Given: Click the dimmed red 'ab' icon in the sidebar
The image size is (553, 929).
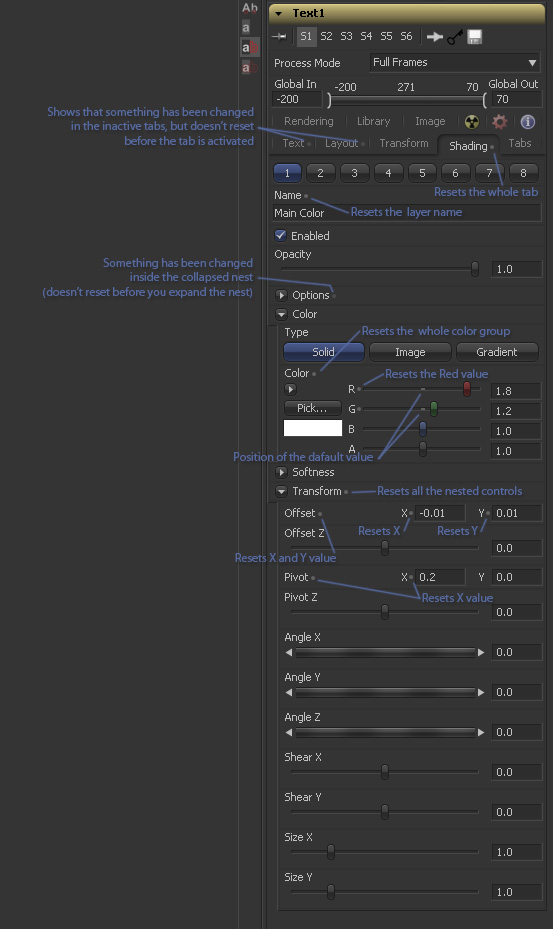Looking at the screenshot, I should (x=250, y=67).
